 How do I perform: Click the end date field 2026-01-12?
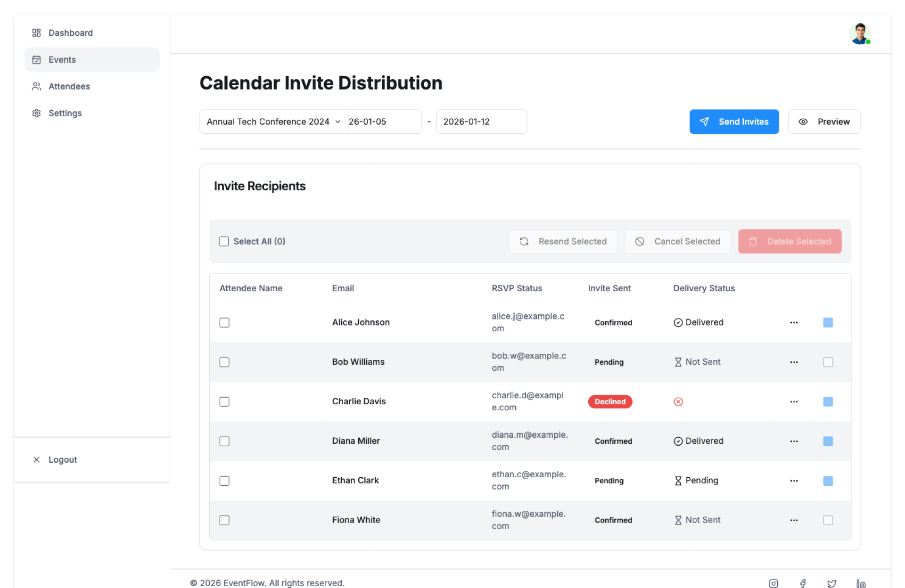pos(481,122)
